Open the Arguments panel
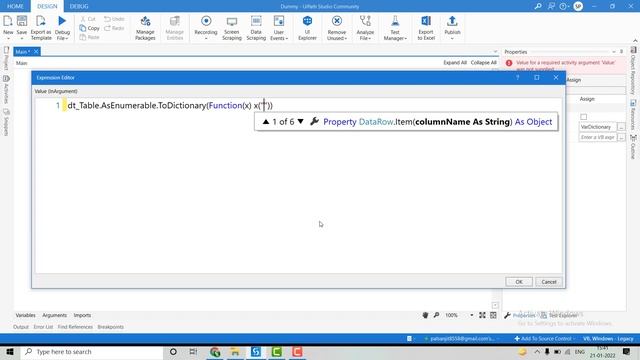This screenshot has width=640, height=360. 54,315
